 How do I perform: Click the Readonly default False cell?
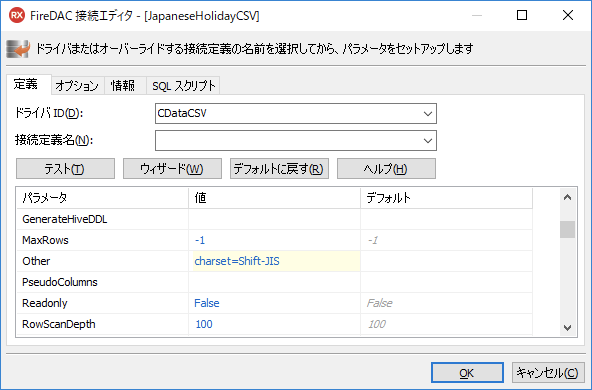click(446, 303)
